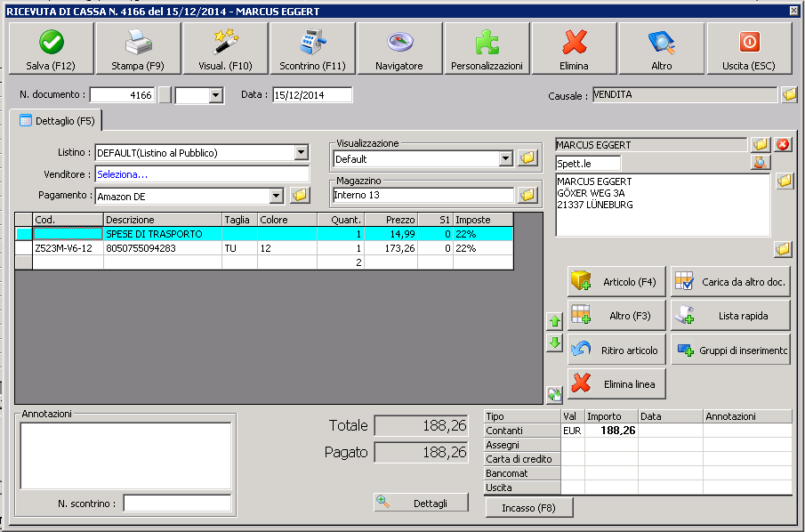Screen dimensions: 805x532
Task: Remove row with Elimina linea
Action: coord(616,383)
